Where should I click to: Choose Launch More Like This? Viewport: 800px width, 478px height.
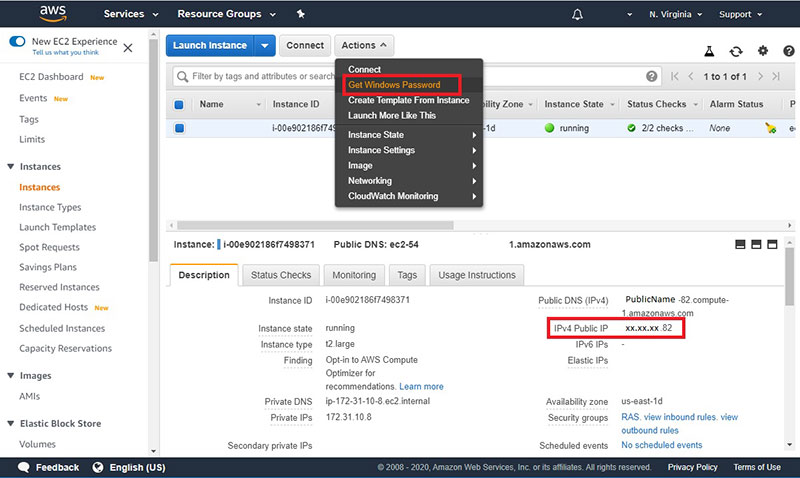tap(392, 115)
